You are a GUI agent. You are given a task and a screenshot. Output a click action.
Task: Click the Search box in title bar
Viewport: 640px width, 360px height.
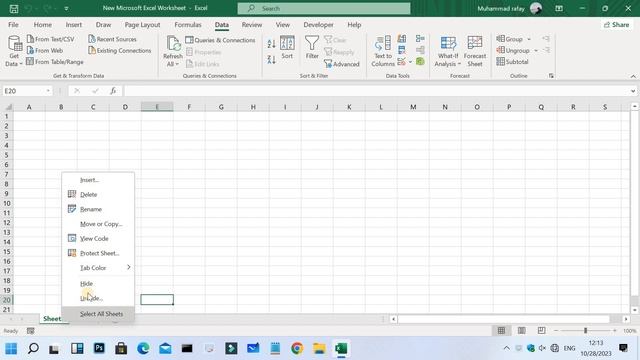tap(324, 8)
